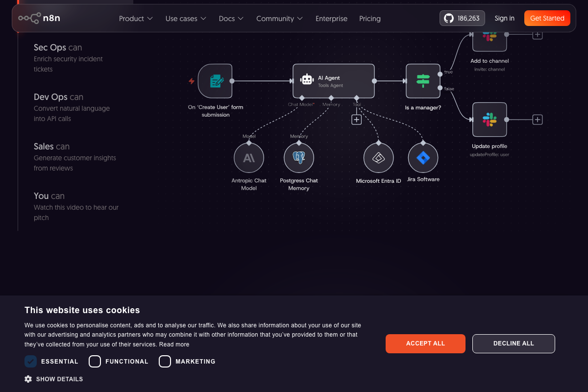The width and height of the screenshot is (588, 392).
Task: Click the Sign in link
Action: (x=505, y=18)
